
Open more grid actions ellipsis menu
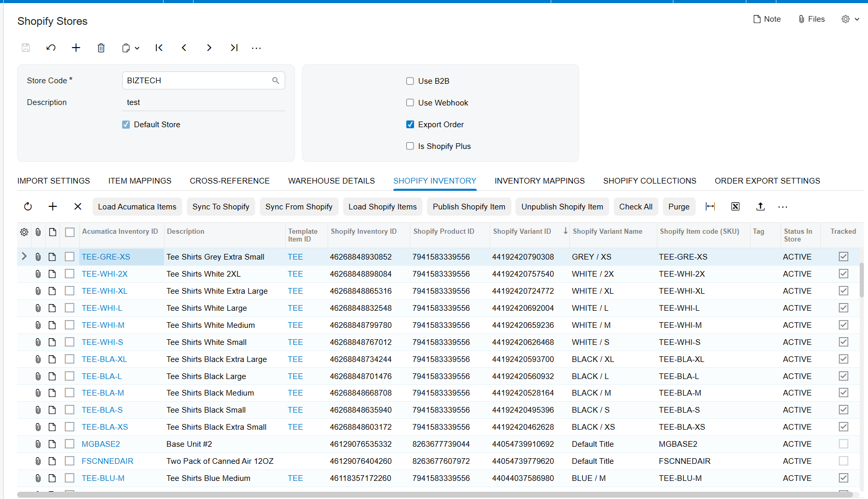pyautogui.click(x=783, y=207)
